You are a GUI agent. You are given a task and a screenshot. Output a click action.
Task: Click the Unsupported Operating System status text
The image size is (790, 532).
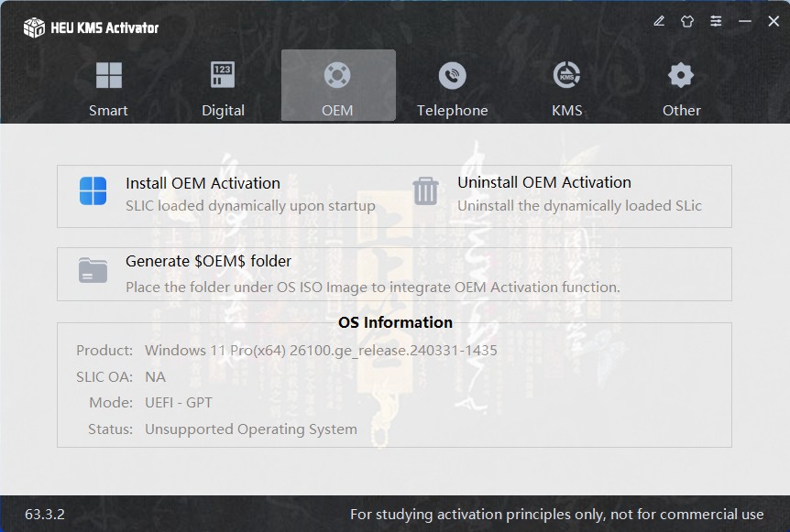point(250,429)
